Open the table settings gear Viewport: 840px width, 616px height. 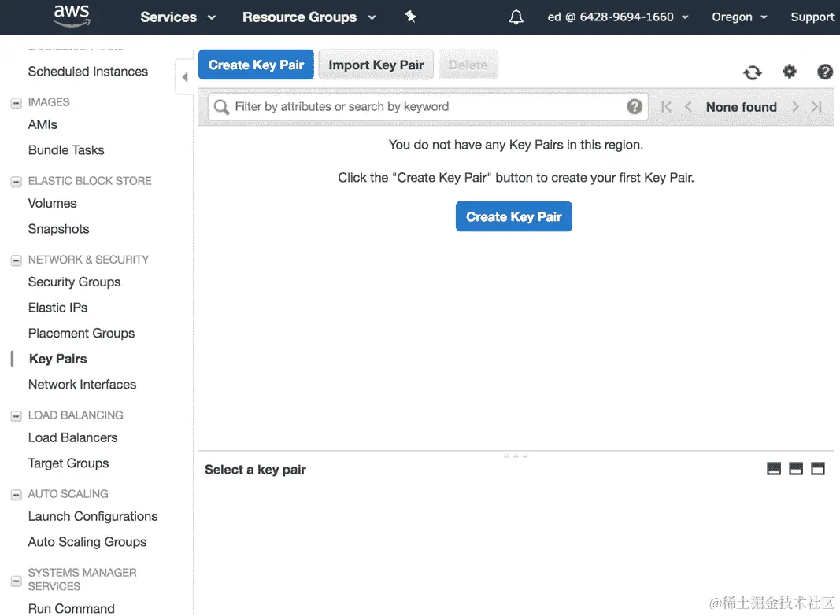pyautogui.click(x=789, y=71)
